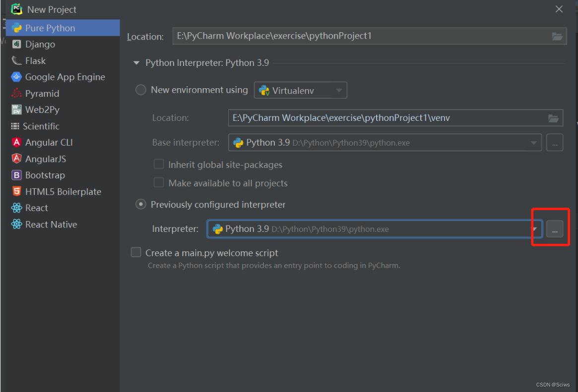This screenshot has height=392, width=578.
Task: Click the 'AngularJS' label text
Action: [x=46, y=159]
